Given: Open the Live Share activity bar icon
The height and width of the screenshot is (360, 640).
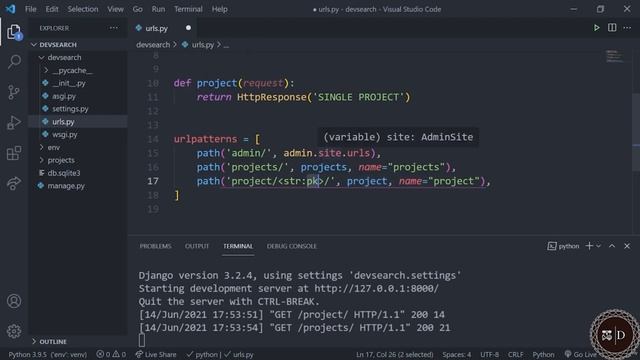Looking at the screenshot, I should pyautogui.click(x=14, y=183).
